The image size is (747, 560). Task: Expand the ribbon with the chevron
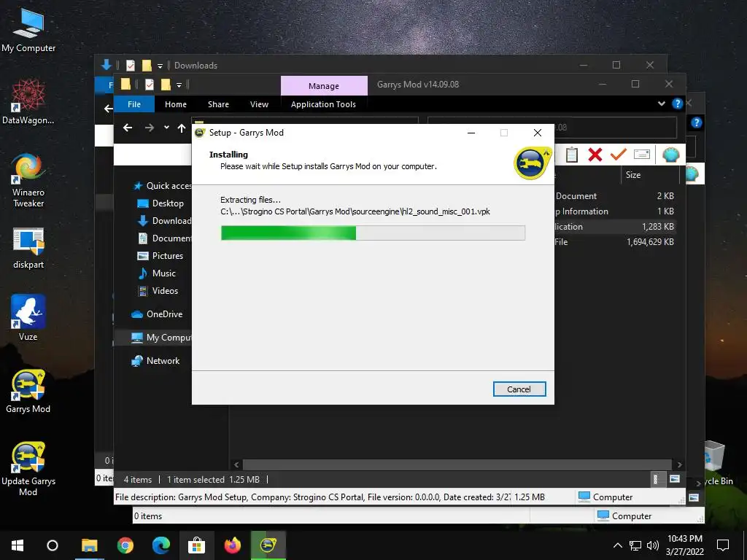661,104
